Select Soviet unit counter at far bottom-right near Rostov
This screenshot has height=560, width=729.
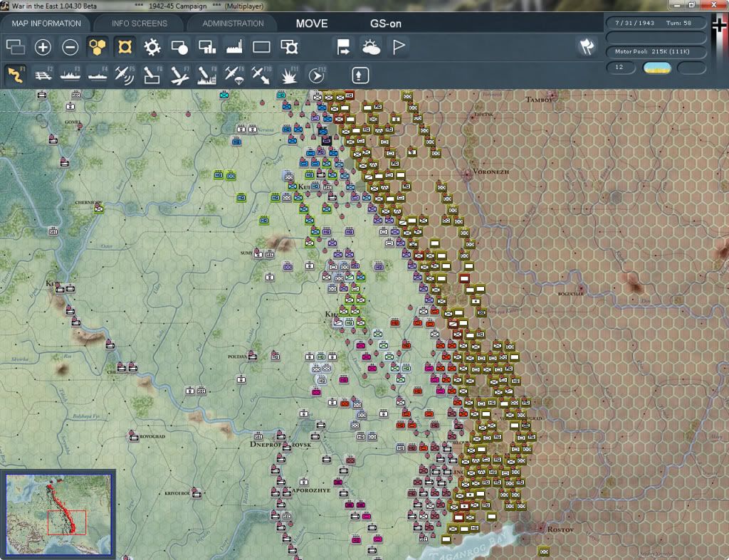544,551
